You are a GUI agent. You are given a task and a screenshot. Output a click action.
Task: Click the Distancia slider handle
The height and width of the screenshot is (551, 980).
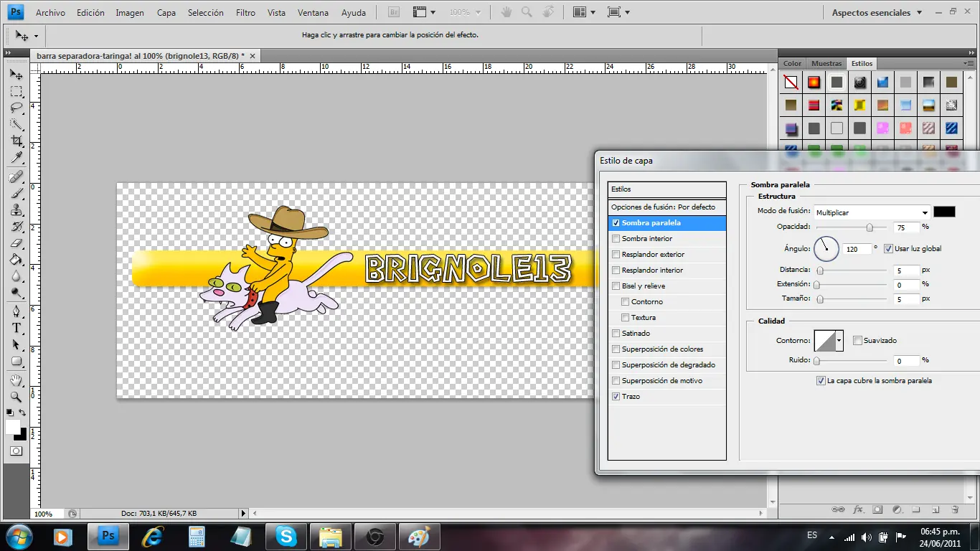tap(819, 271)
